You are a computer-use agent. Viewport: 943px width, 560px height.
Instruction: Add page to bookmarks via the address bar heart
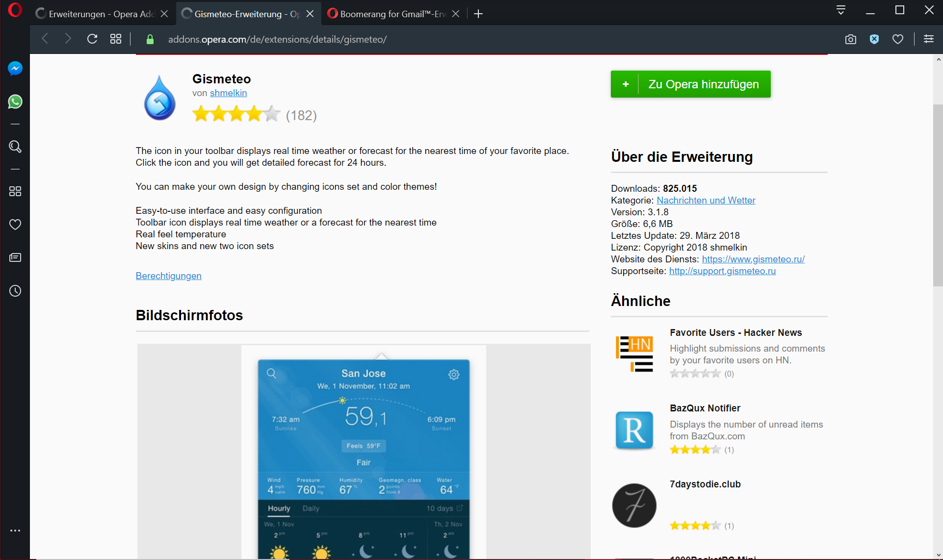[x=898, y=39]
